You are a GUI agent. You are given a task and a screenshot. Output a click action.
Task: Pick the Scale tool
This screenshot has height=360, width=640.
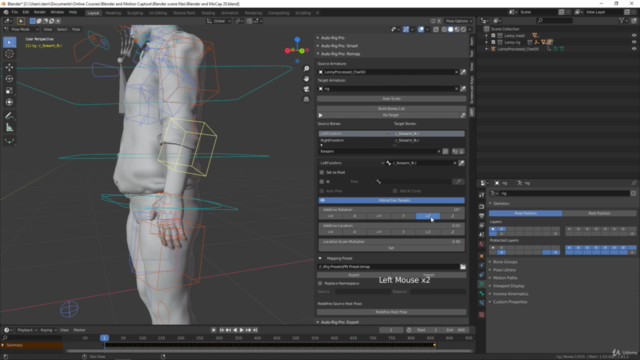(x=9, y=90)
